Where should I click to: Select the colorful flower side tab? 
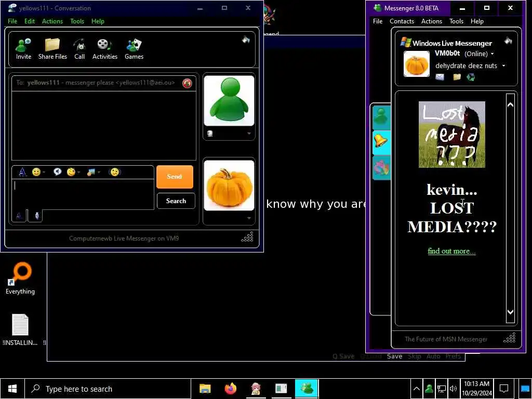pos(381,167)
